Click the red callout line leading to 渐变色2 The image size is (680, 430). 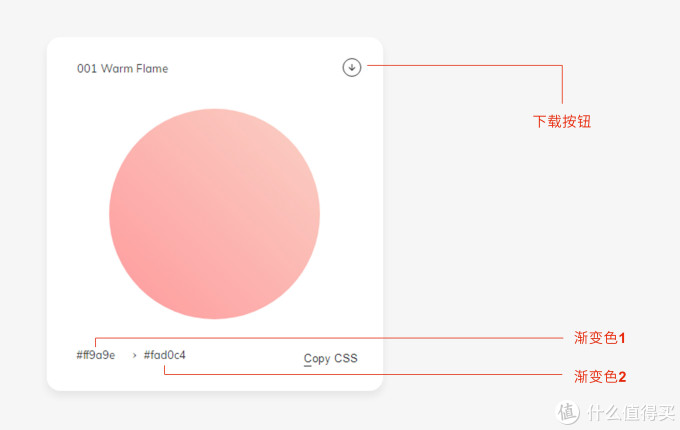click(360, 374)
